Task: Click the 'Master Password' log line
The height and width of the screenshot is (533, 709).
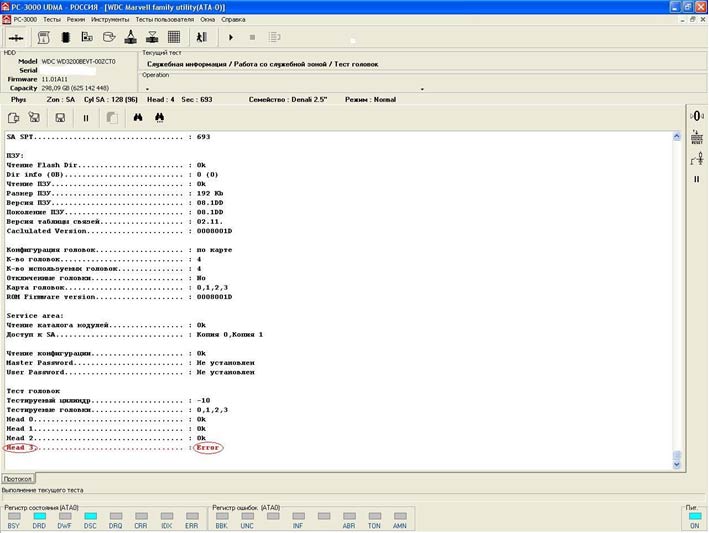Action: [x=130, y=363]
